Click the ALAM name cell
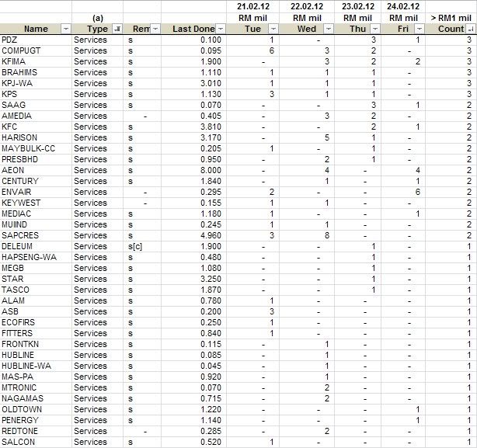Viewport: 477px width, 448px height. coord(36,300)
